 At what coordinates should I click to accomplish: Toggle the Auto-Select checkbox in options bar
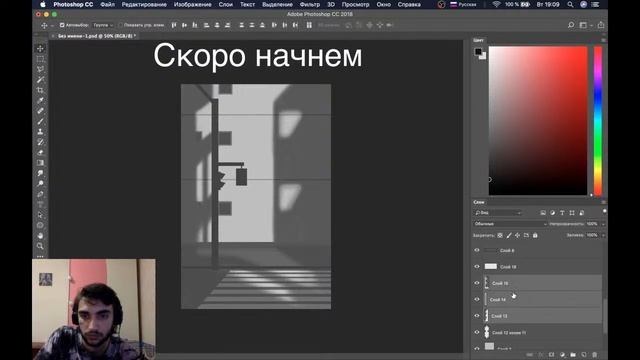pos(62,25)
